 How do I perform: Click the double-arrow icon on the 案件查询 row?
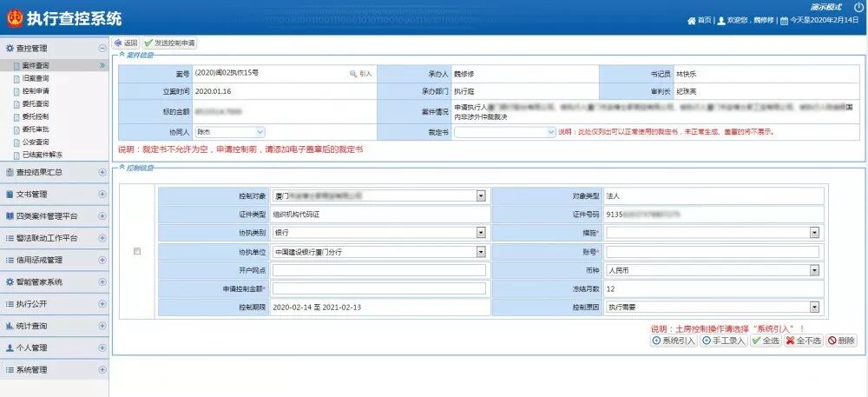pos(102,65)
